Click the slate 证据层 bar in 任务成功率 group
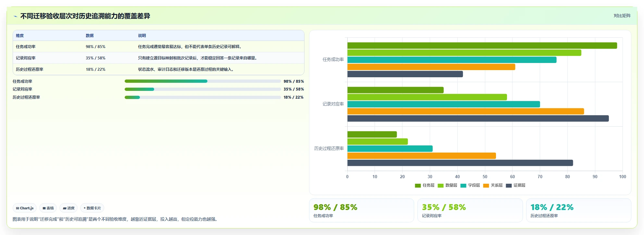Image resolution: width=644 pixels, height=235 pixels. coord(405,74)
